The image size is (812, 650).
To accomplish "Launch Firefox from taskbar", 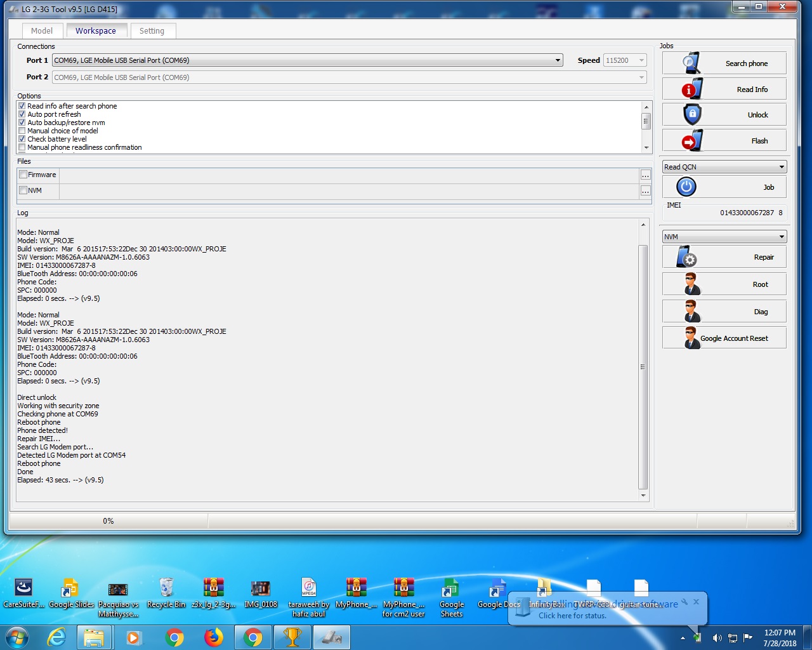I will [x=214, y=637].
